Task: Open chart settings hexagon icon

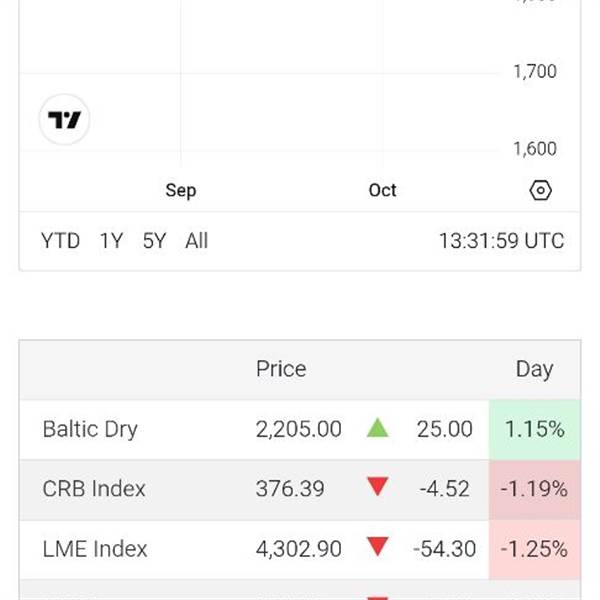Action: pos(541,190)
